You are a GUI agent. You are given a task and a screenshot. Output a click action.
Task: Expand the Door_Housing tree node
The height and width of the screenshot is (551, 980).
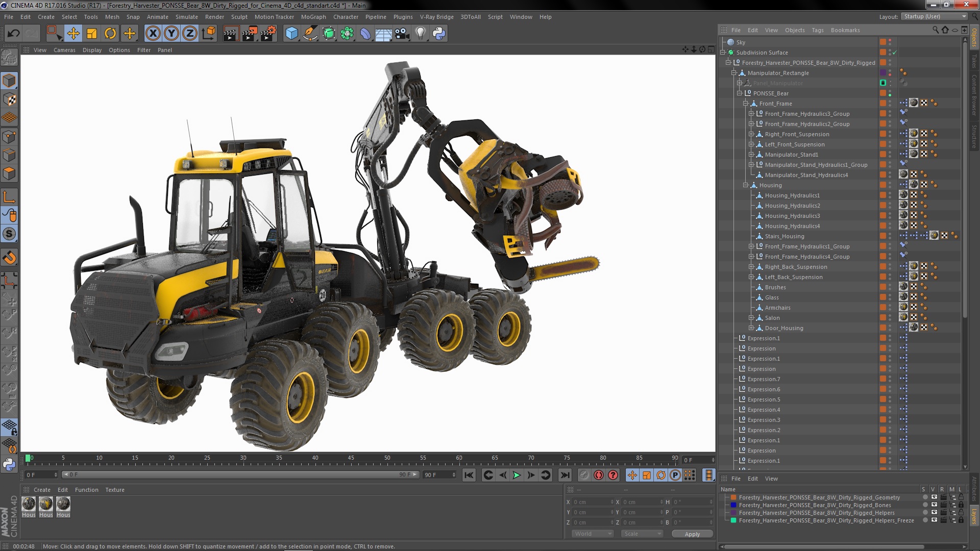tap(751, 328)
